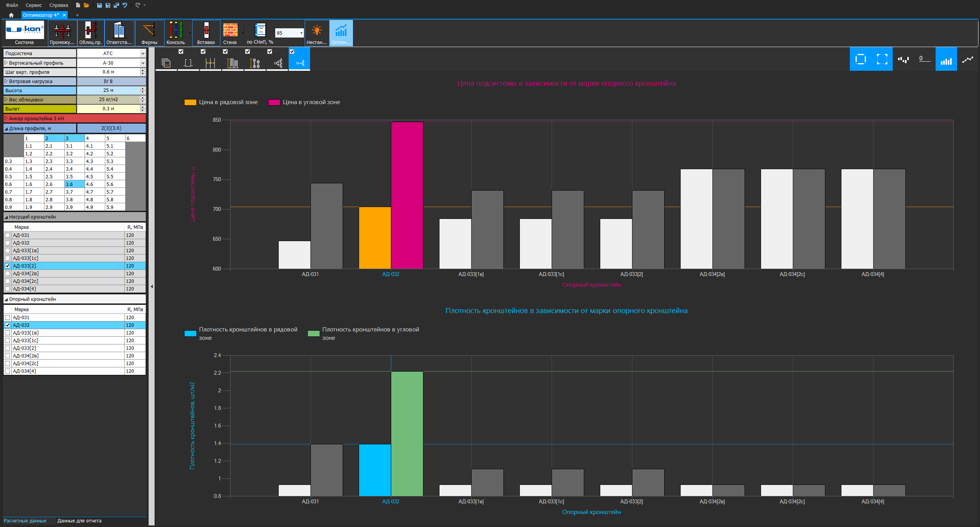980x527 pixels.
Task: Click the по СНиП document icon
Action: point(260,30)
